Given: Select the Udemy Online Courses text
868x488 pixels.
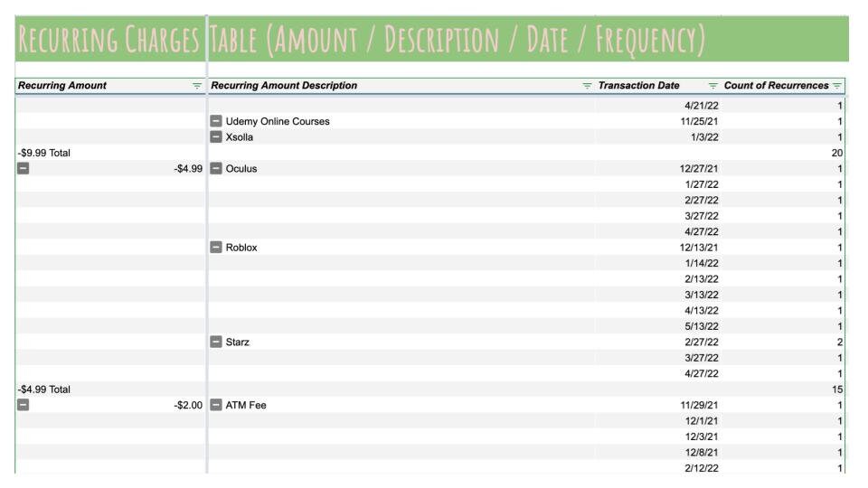Looking at the screenshot, I should coord(278,121).
